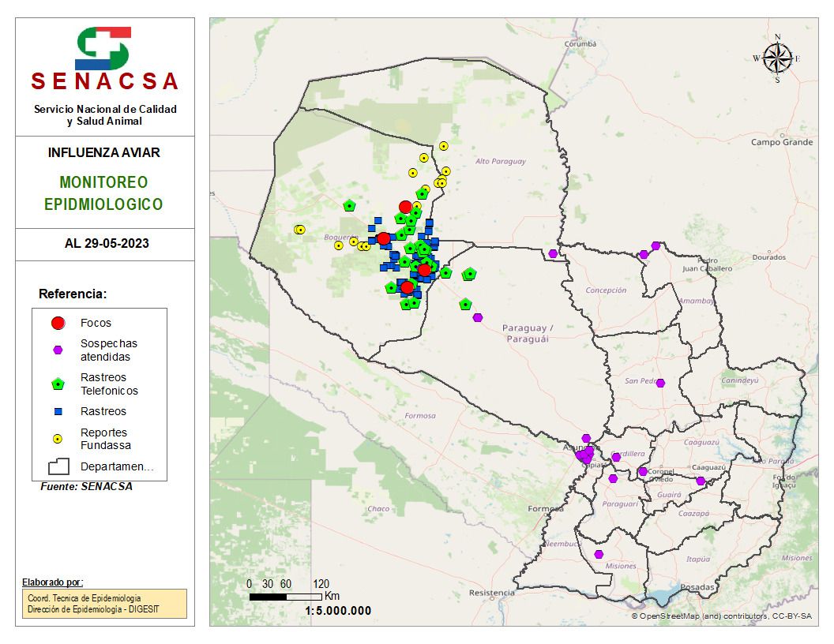Select the Alto Paraguay department label
Image resolution: width=834 pixels, height=644 pixels.
500,162
